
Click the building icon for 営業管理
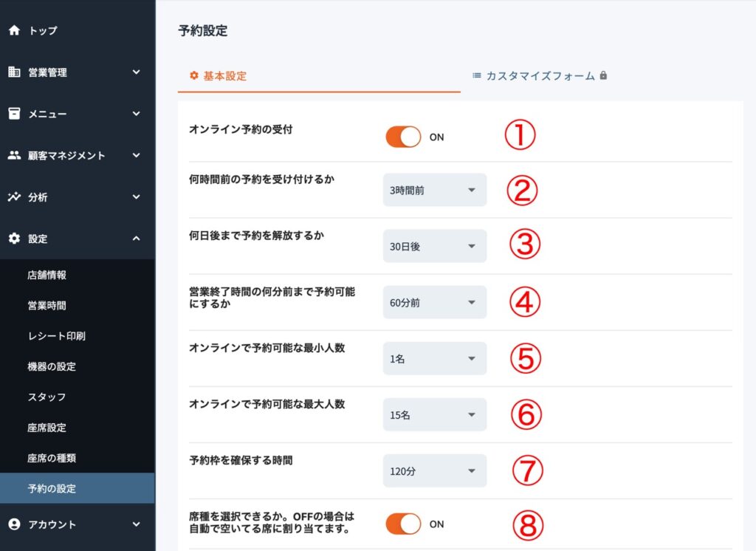[13, 72]
